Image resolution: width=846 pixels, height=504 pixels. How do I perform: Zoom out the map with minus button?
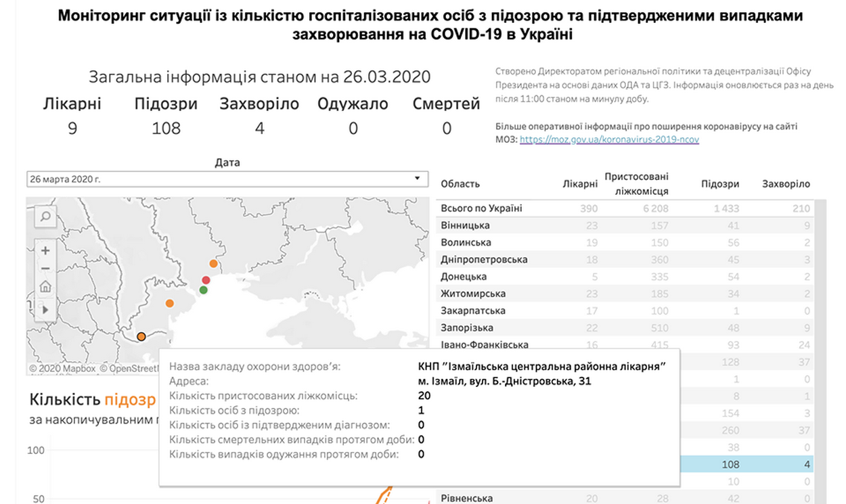(x=45, y=268)
